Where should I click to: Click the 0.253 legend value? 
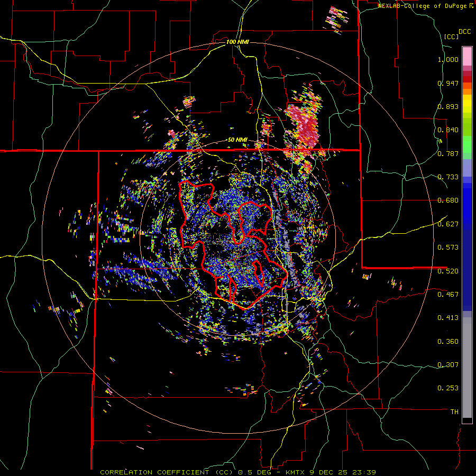[x=448, y=388]
